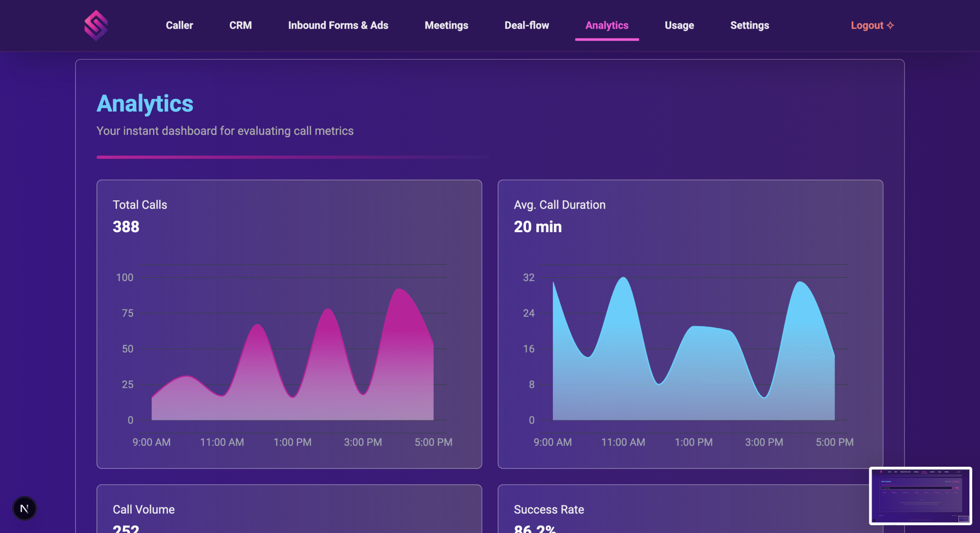Open the Caller tab

(x=179, y=25)
